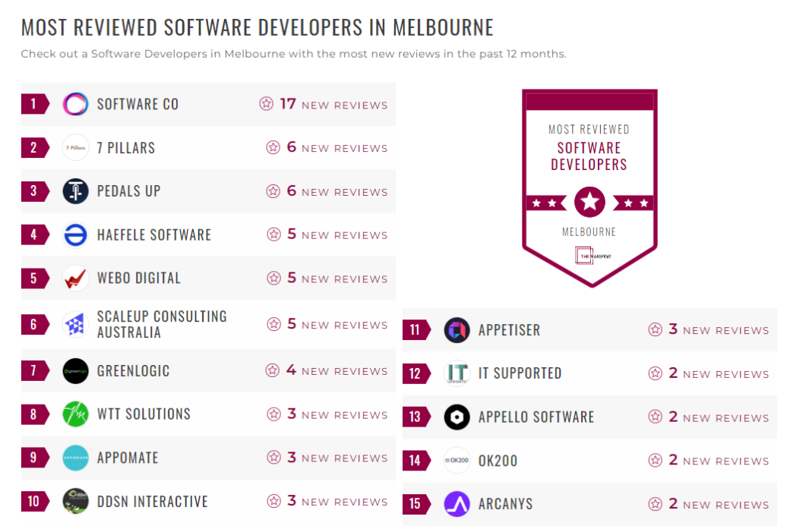Click the rank 1 number marker
The width and height of the screenshot is (790, 532).
click(32, 103)
